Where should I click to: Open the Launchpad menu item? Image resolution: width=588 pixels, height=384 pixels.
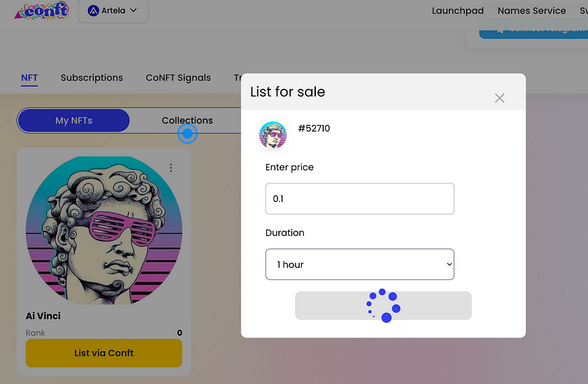point(458,11)
